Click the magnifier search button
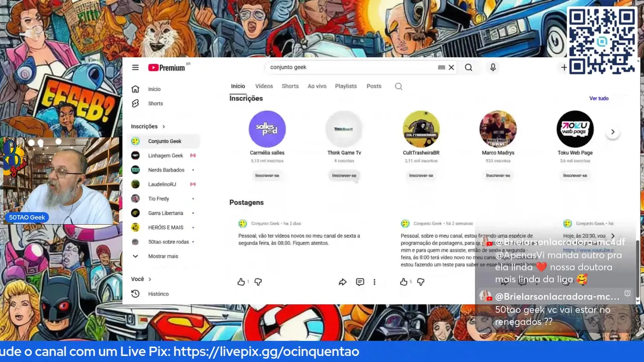The height and width of the screenshot is (362, 644). (468, 67)
